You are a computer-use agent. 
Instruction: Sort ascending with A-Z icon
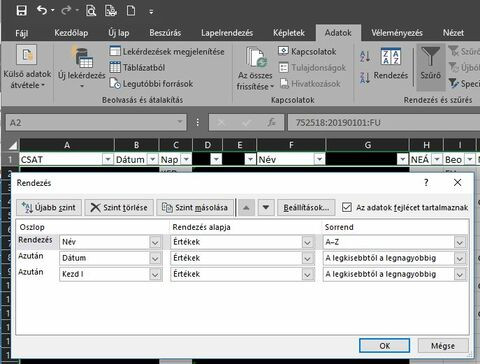(365, 56)
